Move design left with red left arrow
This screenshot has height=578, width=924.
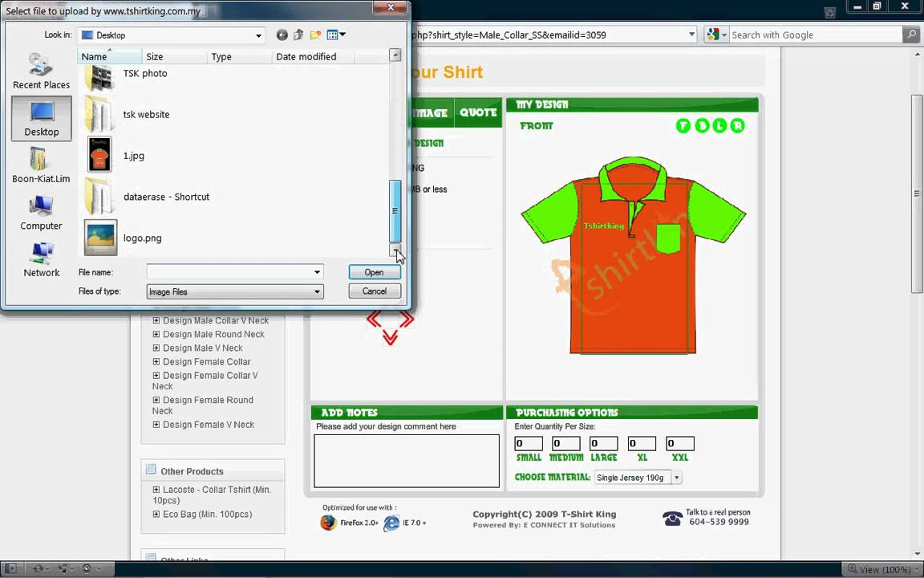click(374, 320)
